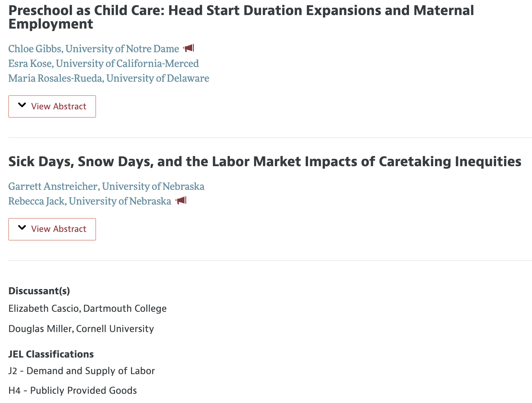Viewport: 532px width, 403px height.
Task: Open the Esra Kose author link
Action: pyautogui.click(x=103, y=64)
